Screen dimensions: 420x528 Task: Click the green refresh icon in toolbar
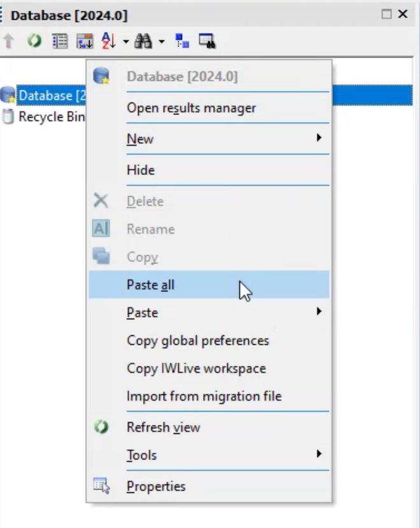tap(34, 41)
